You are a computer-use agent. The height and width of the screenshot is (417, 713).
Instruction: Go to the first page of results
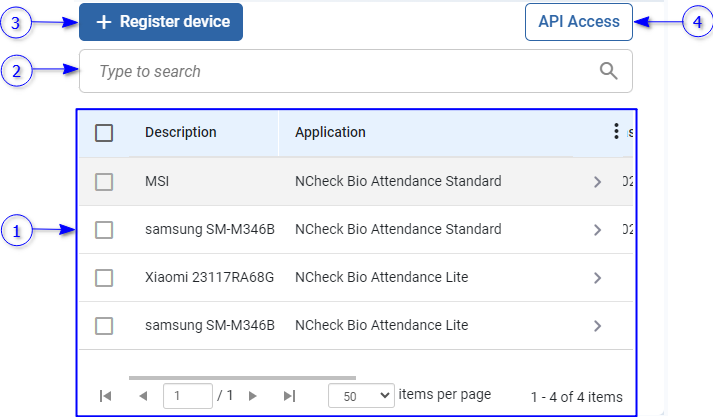105,396
